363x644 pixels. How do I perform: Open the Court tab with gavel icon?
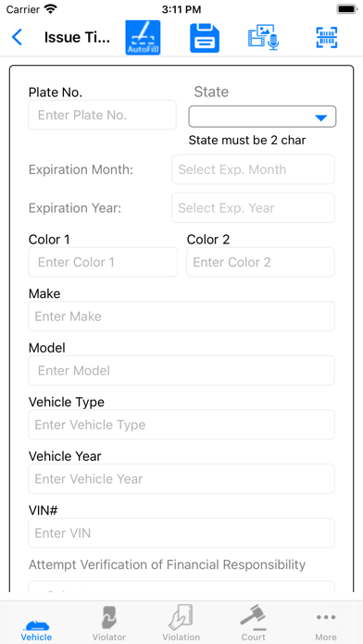click(253, 624)
